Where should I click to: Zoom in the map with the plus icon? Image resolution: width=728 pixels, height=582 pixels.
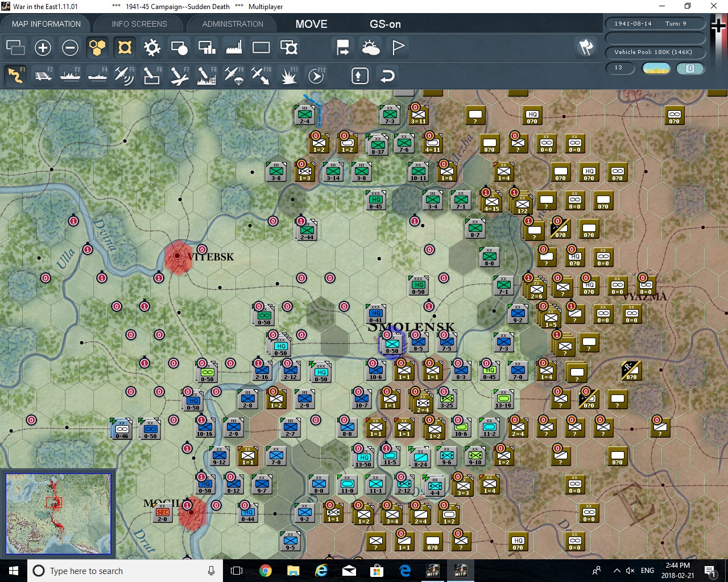tap(43, 48)
